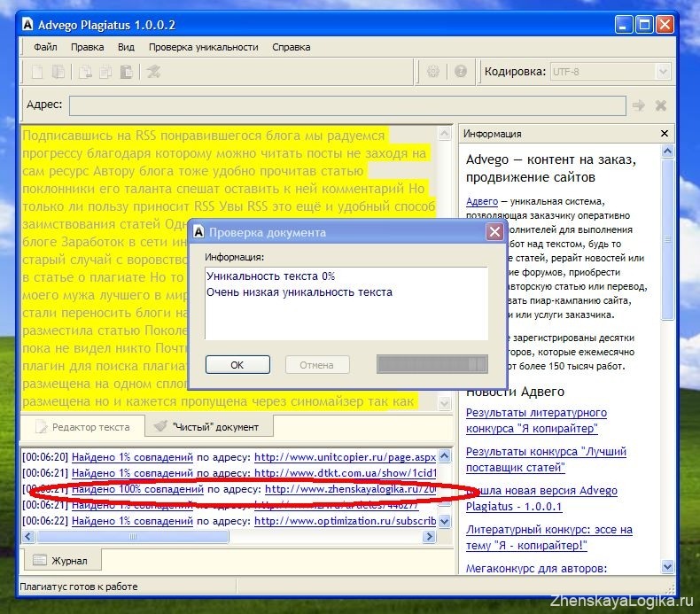Screen dimensions: 700x614
Task: Click the Go arrow next to address field
Action: click(x=639, y=105)
